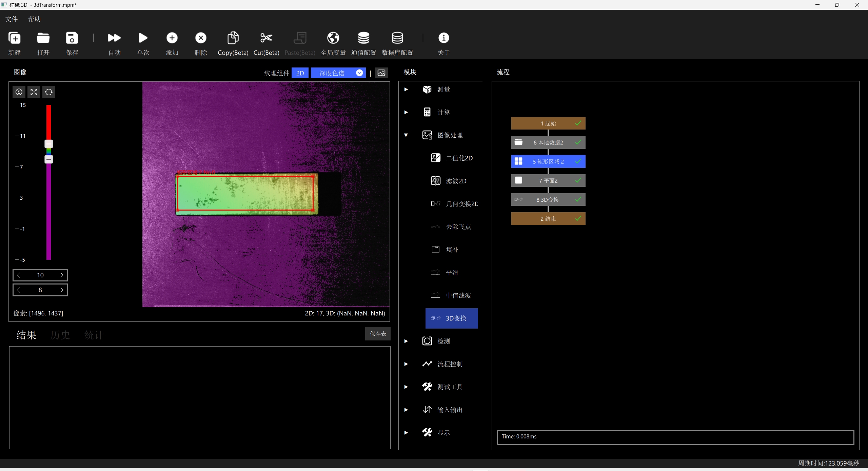This screenshot has width=868, height=471.
Task: Collapse the 图像处理 module group
Action: (406, 135)
